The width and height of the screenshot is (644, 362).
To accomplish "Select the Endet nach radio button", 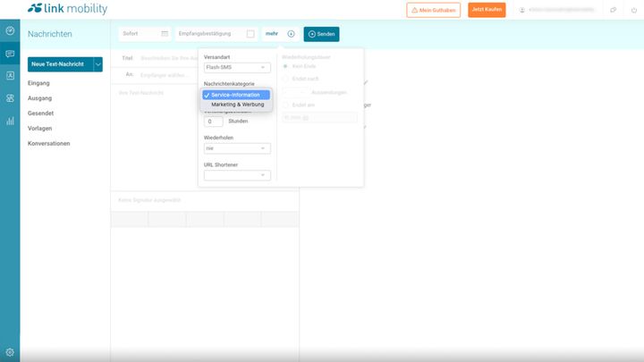I will [285, 79].
